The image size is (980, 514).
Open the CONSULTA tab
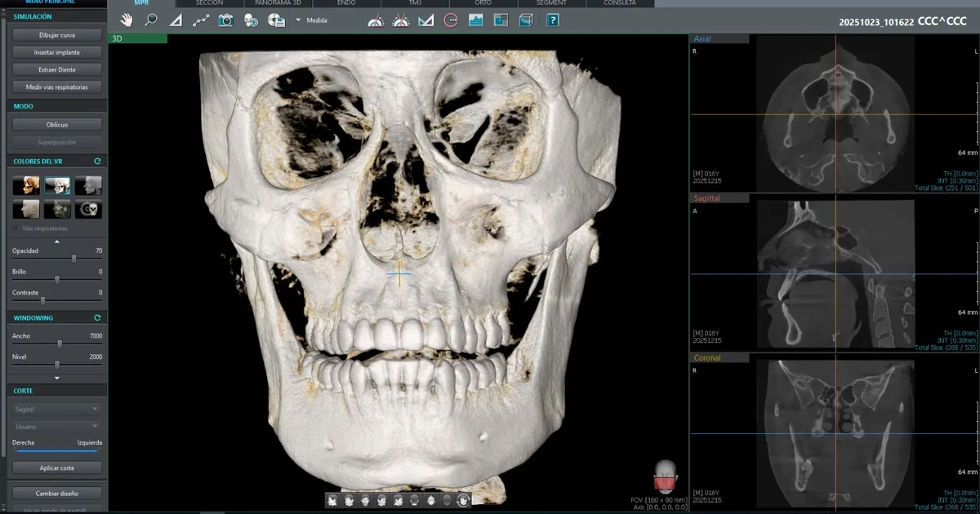click(x=621, y=3)
